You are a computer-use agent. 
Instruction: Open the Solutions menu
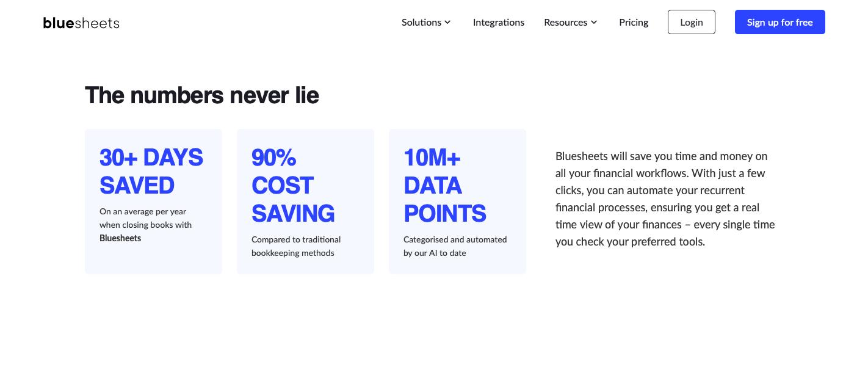point(421,23)
